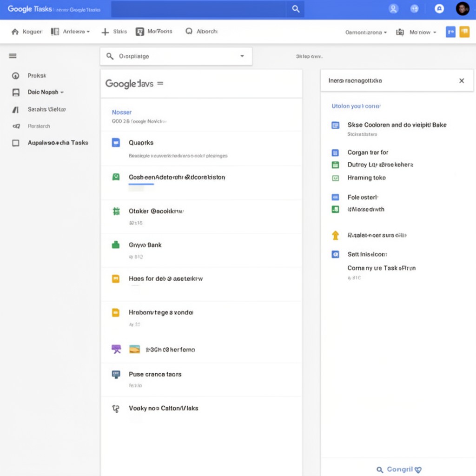
Task: Toggle the Aupalvso.cha Tasks checkbox
Action: [x=15, y=143]
